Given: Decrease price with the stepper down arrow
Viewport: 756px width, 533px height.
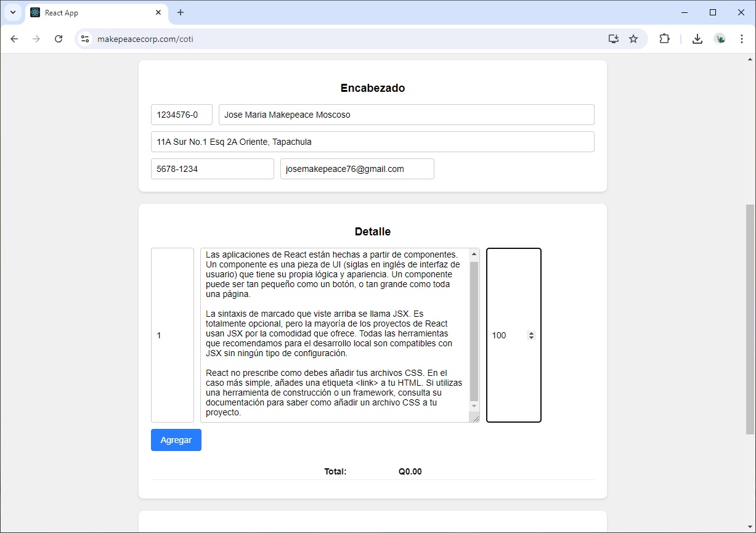Looking at the screenshot, I should (x=532, y=338).
